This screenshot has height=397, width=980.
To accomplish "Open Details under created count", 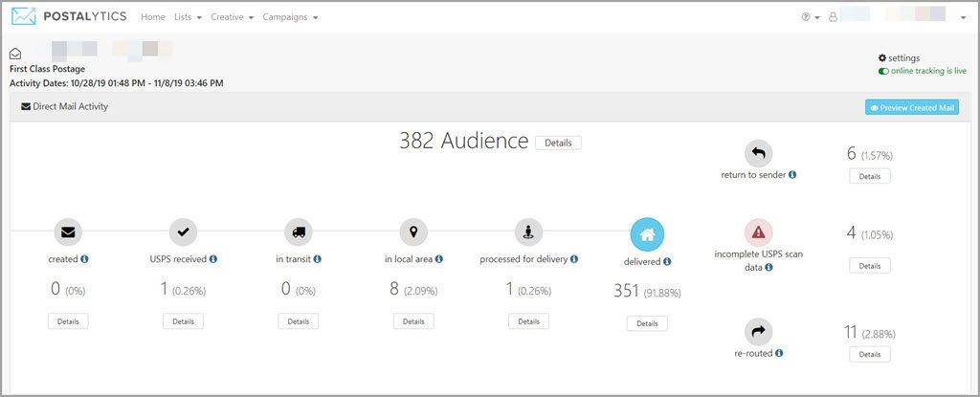I will pyautogui.click(x=68, y=320).
